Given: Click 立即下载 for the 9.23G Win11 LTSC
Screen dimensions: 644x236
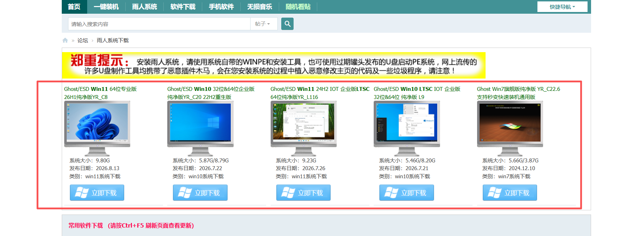Looking at the screenshot, I should [x=303, y=193].
